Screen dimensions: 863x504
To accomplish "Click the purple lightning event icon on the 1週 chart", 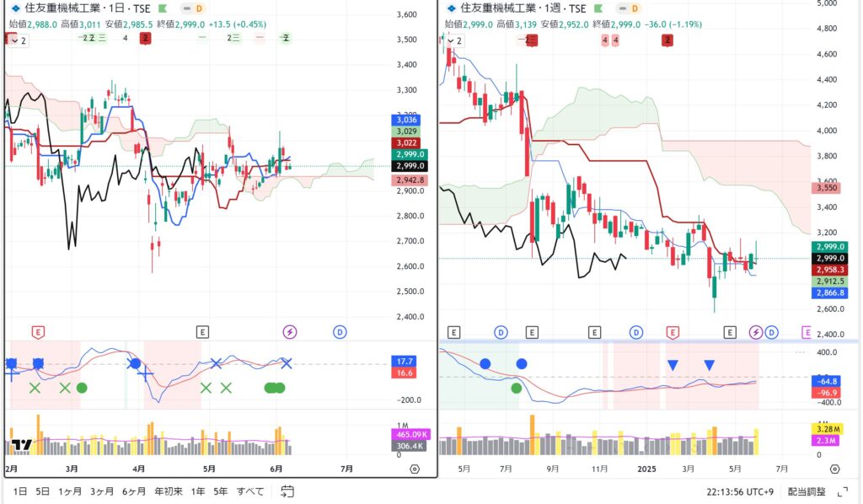I will [x=756, y=332].
